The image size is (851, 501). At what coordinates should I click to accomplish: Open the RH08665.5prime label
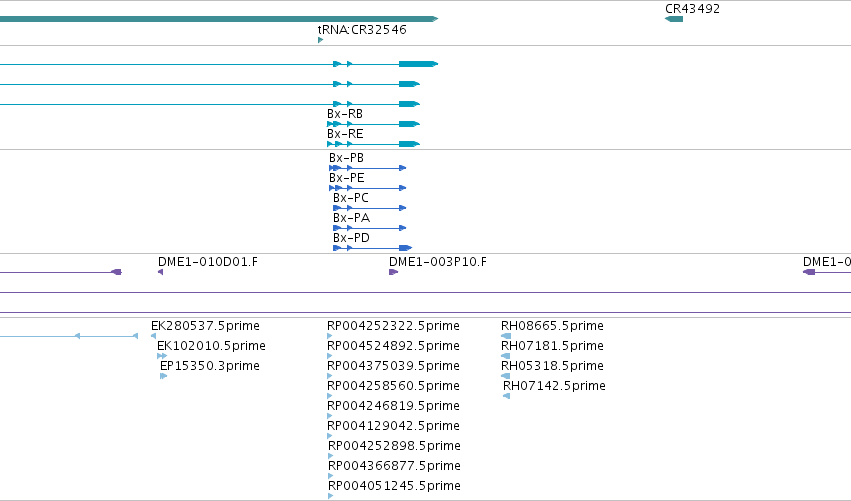point(552,326)
